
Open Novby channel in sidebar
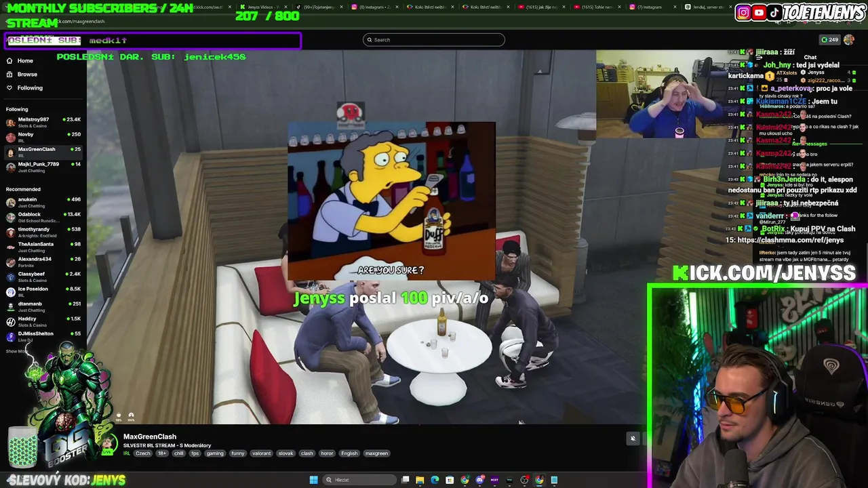tap(43, 137)
